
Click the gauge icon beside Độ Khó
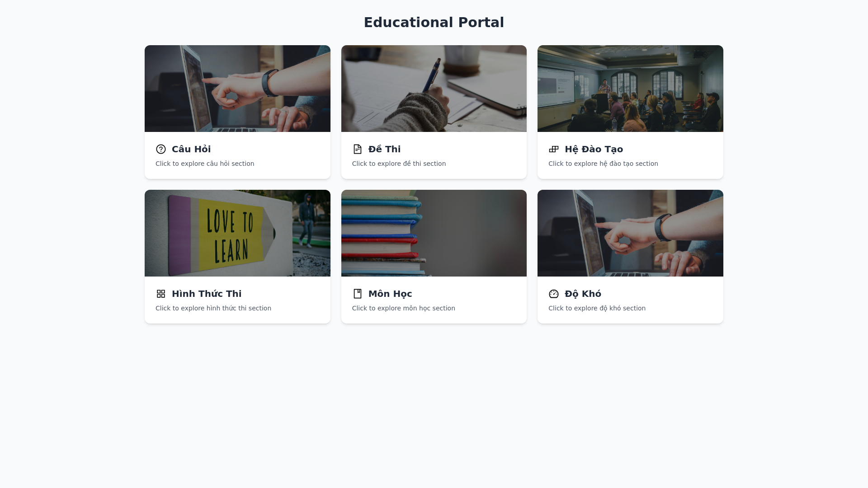554,294
